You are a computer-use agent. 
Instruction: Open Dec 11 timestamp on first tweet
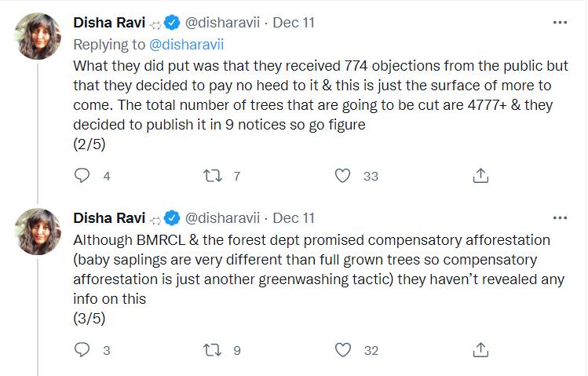[294, 23]
